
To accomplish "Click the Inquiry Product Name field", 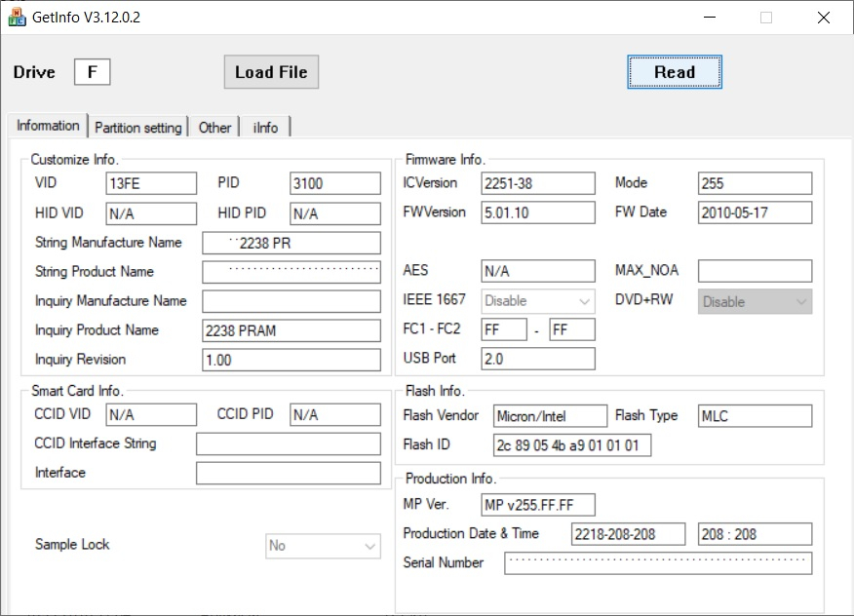I will [291, 330].
